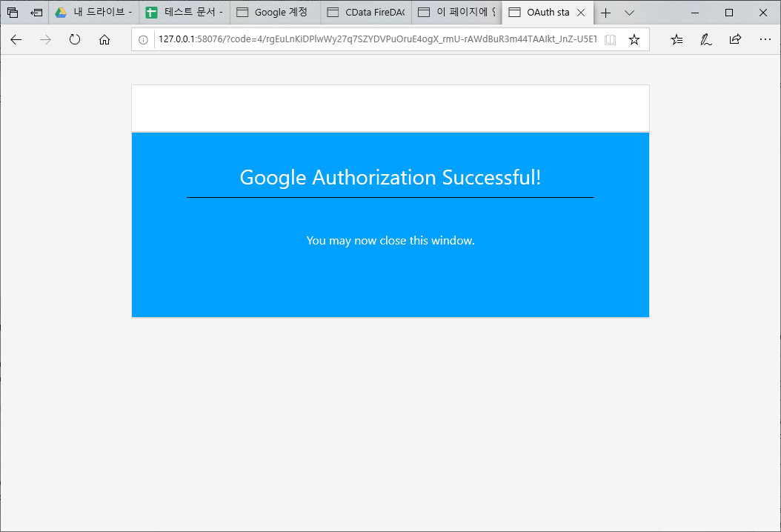Minimize the browser window
The width and height of the screenshot is (781, 532).
(x=695, y=13)
